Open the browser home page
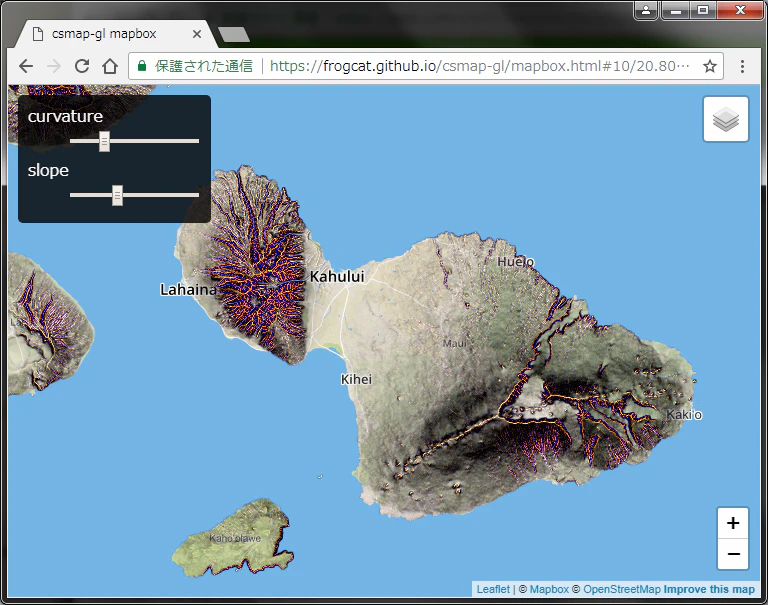The image size is (768, 605). [x=110, y=66]
